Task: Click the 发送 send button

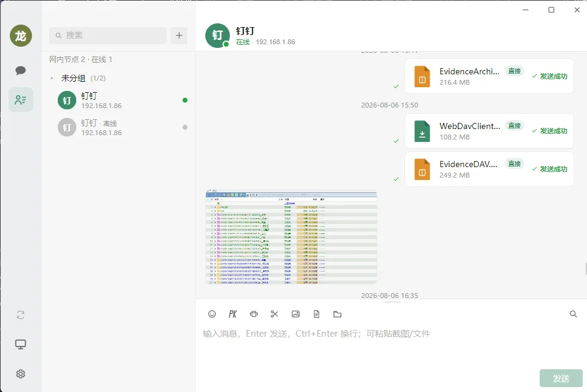Action: point(561,378)
